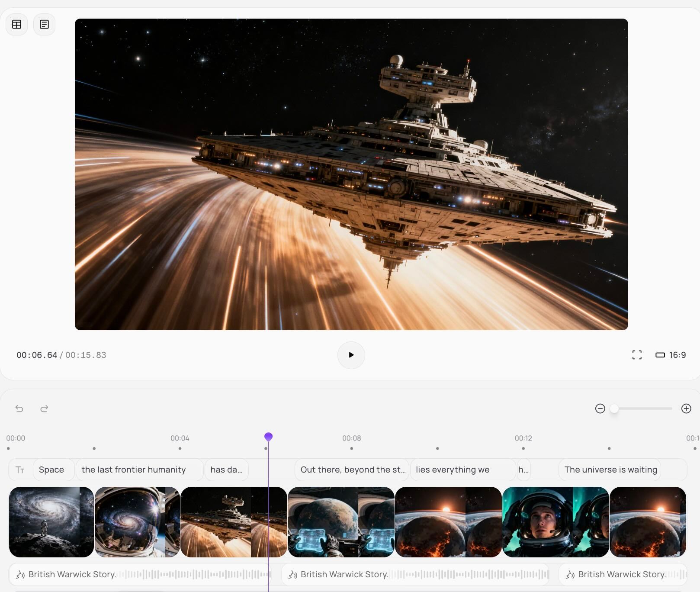
Task: Zoom in the timeline with plus icon
Action: point(686,409)
